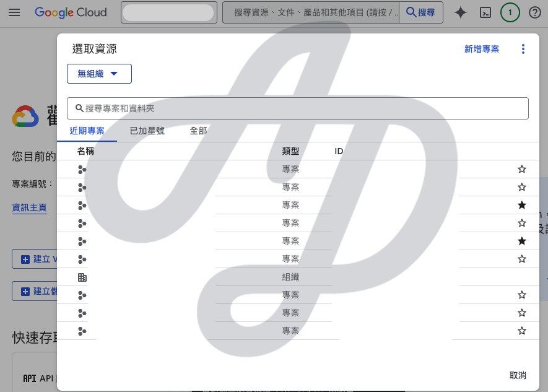Open notifications badge showing 1
Image resolution: width=548 pixels, height=392 pixels.
pyautogui.click(x=510, y=12)
